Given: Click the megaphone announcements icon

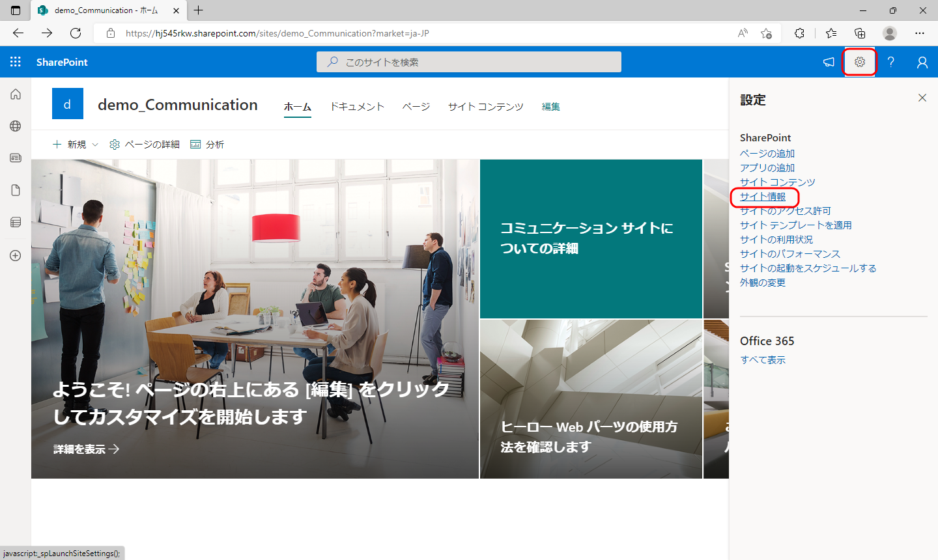Looking at the screenshot, I should click(x=829, y=62).
